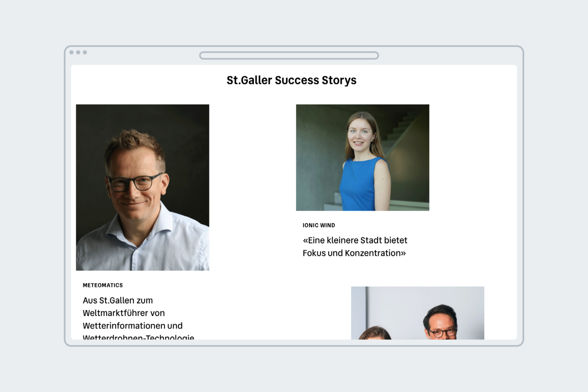Focus the browser address bar
Screen dimensions: 588x392
pyautogui.click(x=289, y=56)
